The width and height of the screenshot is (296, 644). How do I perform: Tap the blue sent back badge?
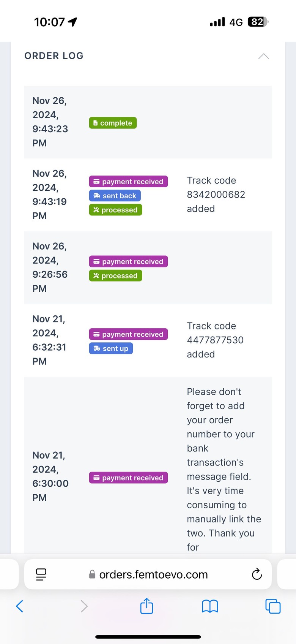(x=115, y=196)
